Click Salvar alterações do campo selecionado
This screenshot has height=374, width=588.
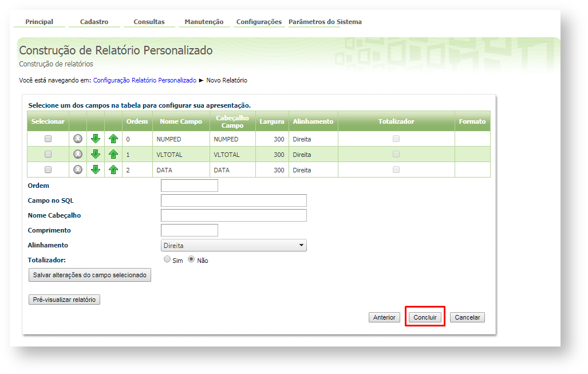(x=90, y=275)
